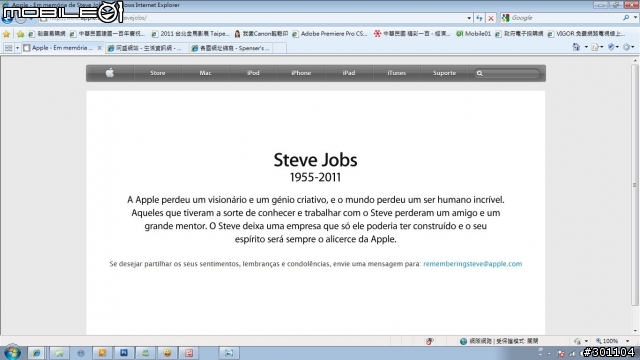Screen dimensions: 640x360
Task: Navigate to iTunes in the nav bar
Action: click(x=396, y=73)
